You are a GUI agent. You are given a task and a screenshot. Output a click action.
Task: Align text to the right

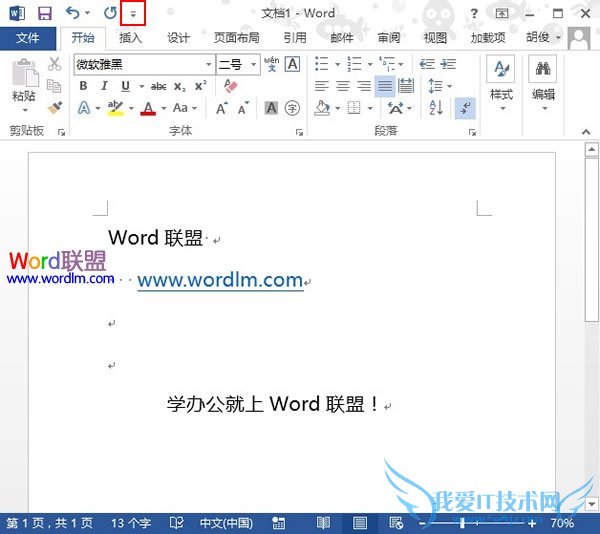364,86
